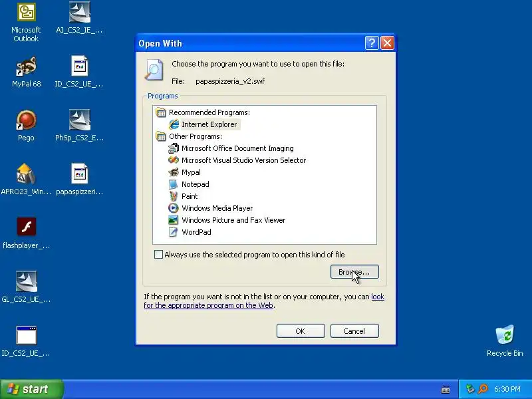Click the Visual Studio Version Selector icon

pyautogui.click(x=174, y=160)
